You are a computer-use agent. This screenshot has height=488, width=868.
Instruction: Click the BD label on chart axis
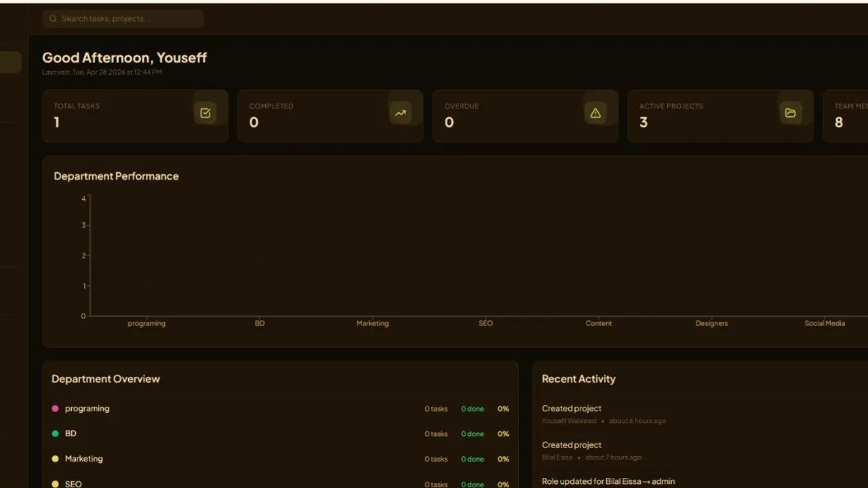(260, 323)
